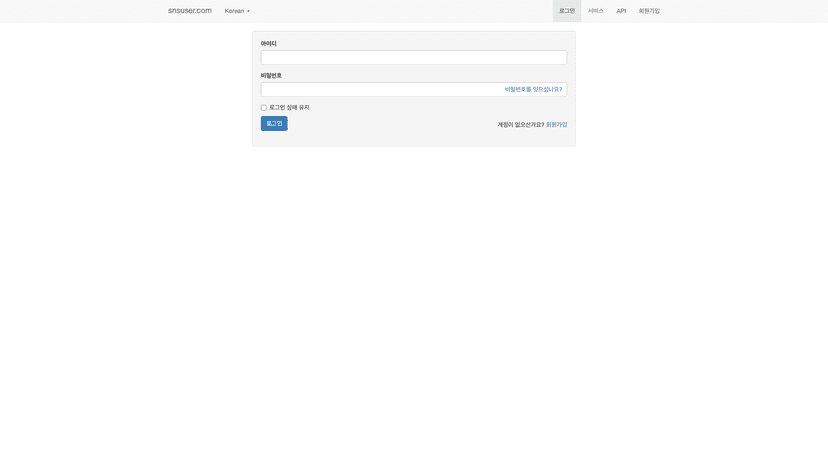The height and width of the screenshot is (466, 828).
Task: Click the 비밀번호를 잊으셨나요? link
Action: 533,90
